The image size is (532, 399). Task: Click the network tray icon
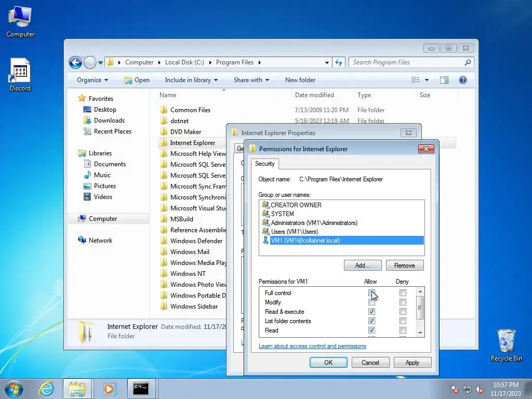pos(467,389)
